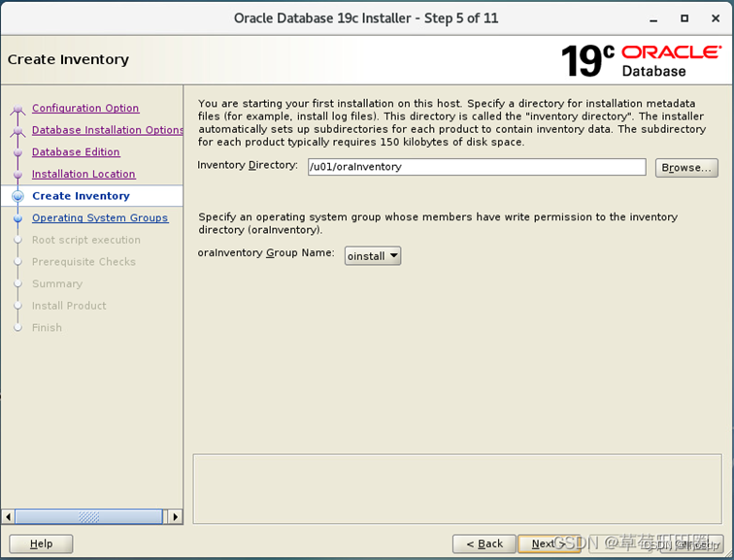Click the horizontal scrollbar thumb in the steps panel
The width and height of the screenshot is (734, 560).
[89, 516]
